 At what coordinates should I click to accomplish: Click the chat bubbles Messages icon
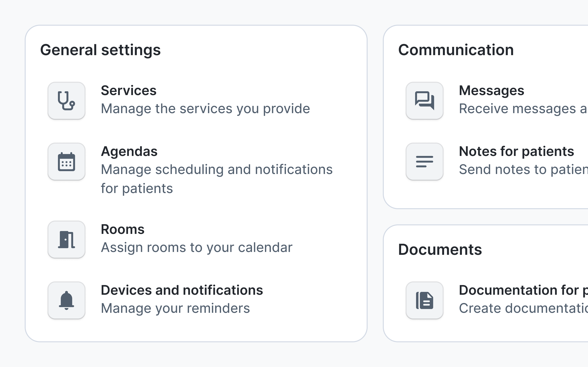tap(424, 101)
